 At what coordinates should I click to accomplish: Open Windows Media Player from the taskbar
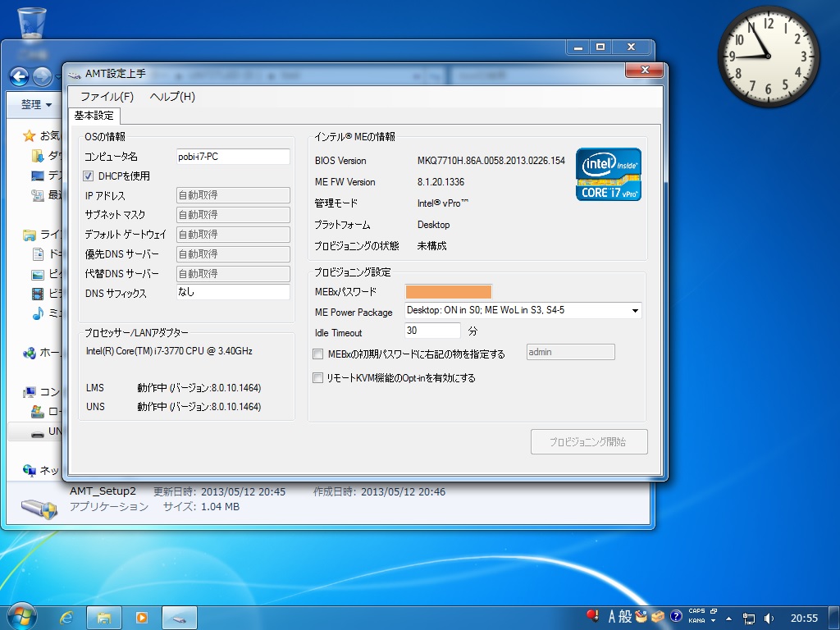[141, 617]
